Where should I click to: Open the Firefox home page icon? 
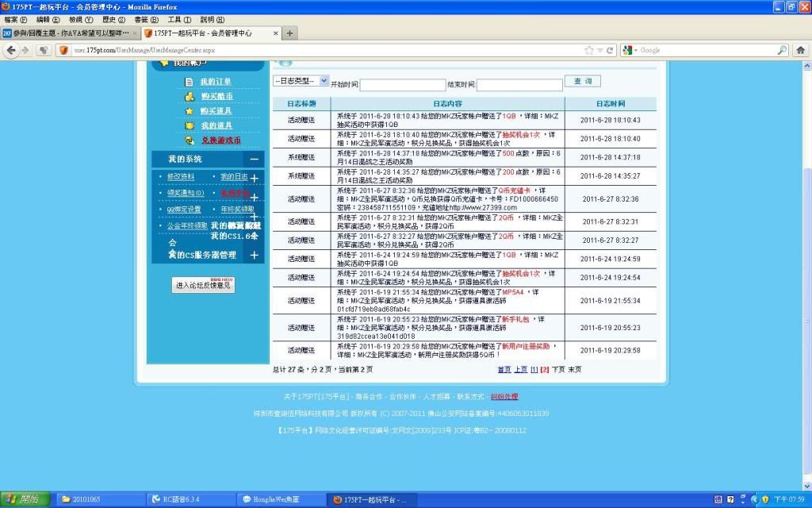tap(801, 50)
